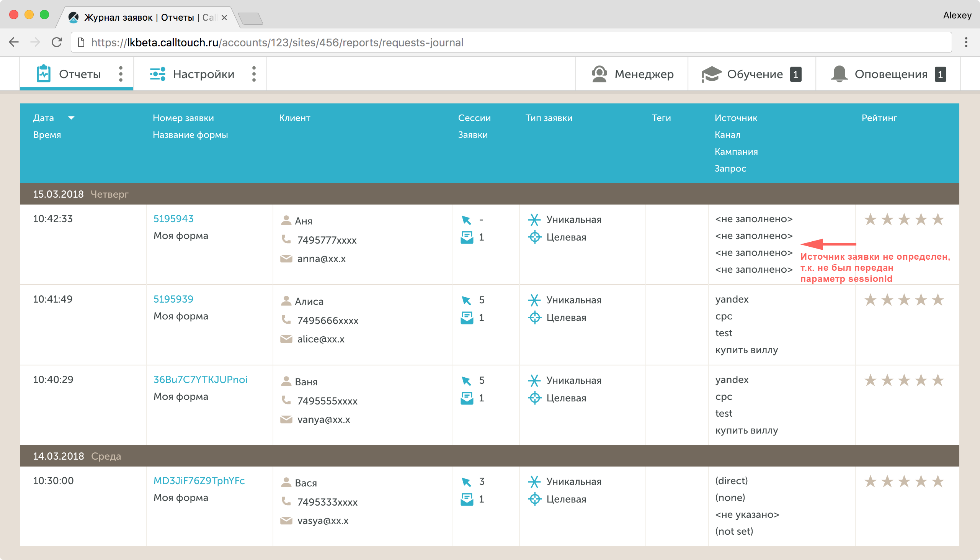Open the browser three-dot menu
980x560 pixels.
click(x=966, y=42)
